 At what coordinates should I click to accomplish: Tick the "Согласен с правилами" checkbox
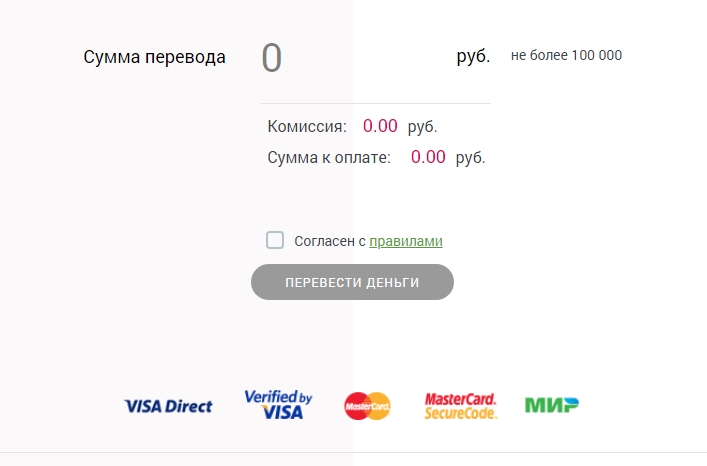(x=275, y=240)
